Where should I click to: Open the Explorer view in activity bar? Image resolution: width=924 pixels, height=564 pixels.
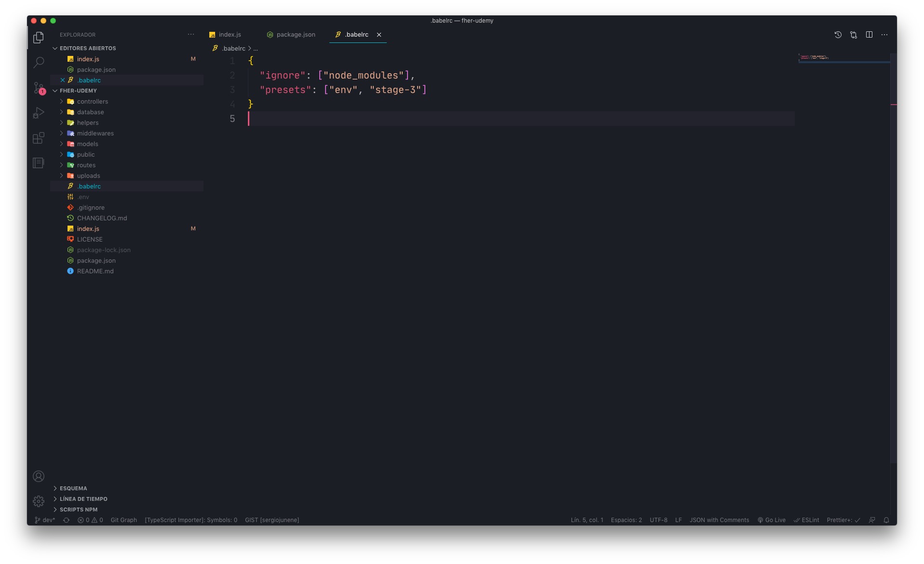[x=39, y=38]
